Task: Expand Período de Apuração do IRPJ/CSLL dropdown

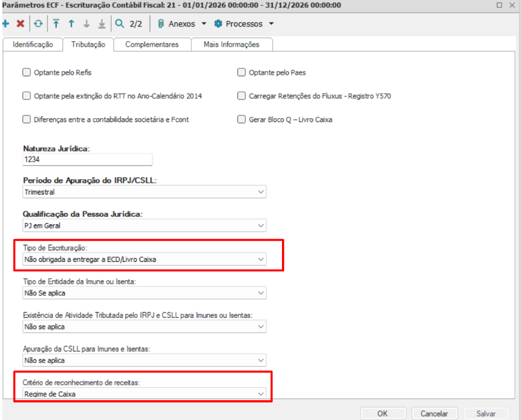Action: click(x=145, y=192)
